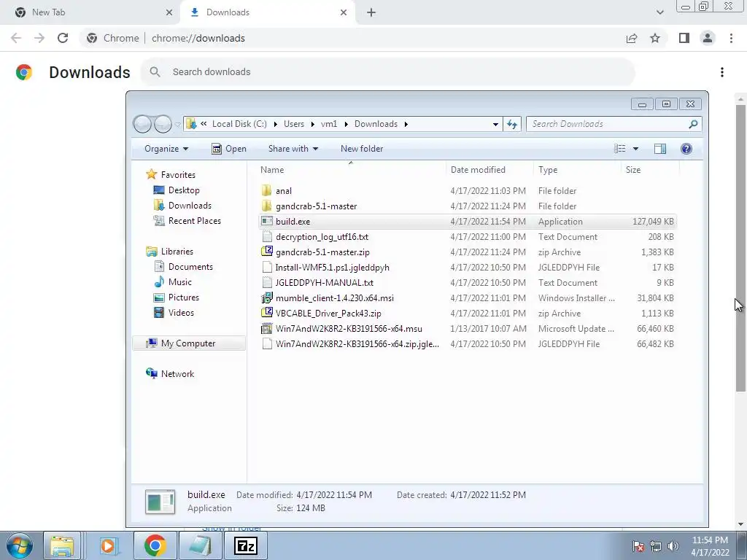The height and width of the screenshot is (560, 747).
Task: Toggle the Explorer preview pane icon
Action: click(659, 149)
